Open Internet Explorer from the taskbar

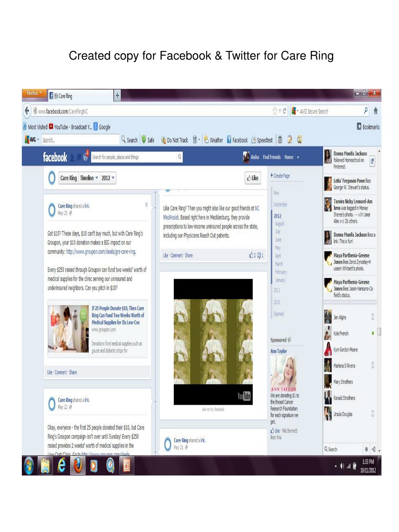point(62,465)
